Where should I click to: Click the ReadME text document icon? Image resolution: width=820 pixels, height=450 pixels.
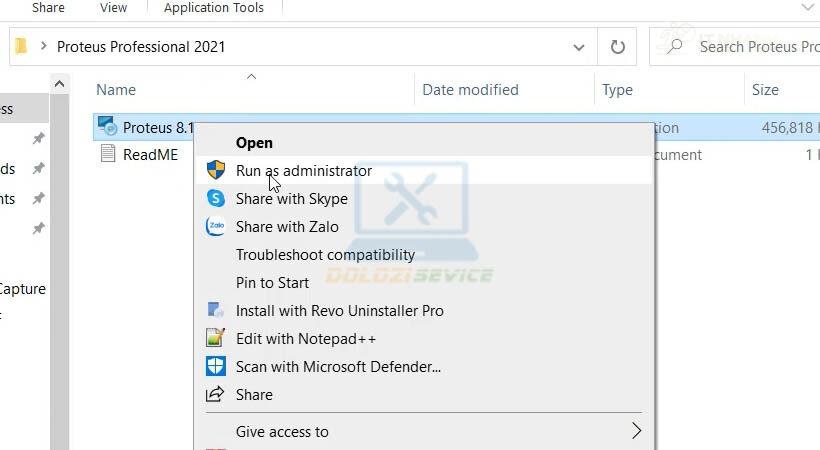pyautogui.click(x=108, y=155)
